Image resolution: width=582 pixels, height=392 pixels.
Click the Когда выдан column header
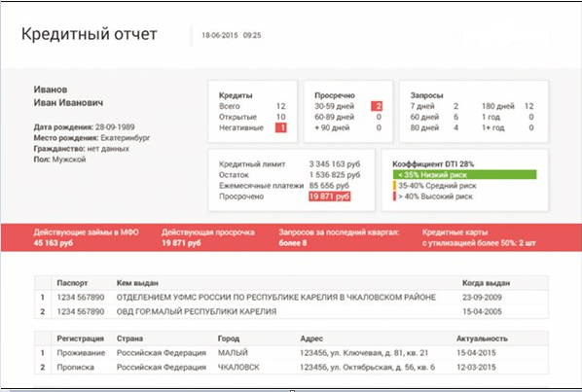click(x=486, y=283)
